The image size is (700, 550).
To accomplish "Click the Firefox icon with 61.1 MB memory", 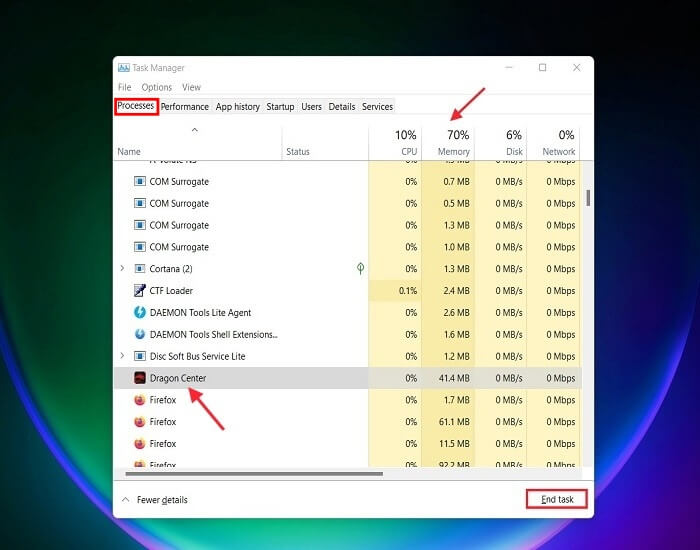I will (140, 421).
